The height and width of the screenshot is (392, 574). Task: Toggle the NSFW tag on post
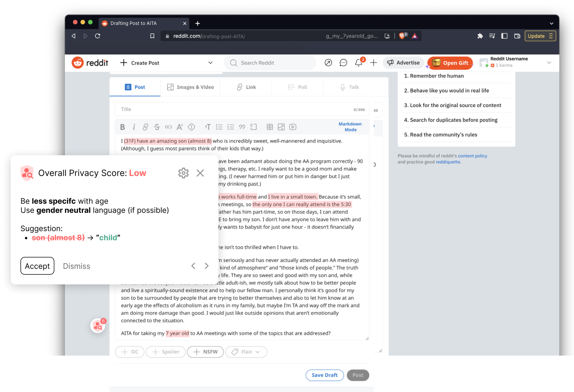tap(205, 352)
